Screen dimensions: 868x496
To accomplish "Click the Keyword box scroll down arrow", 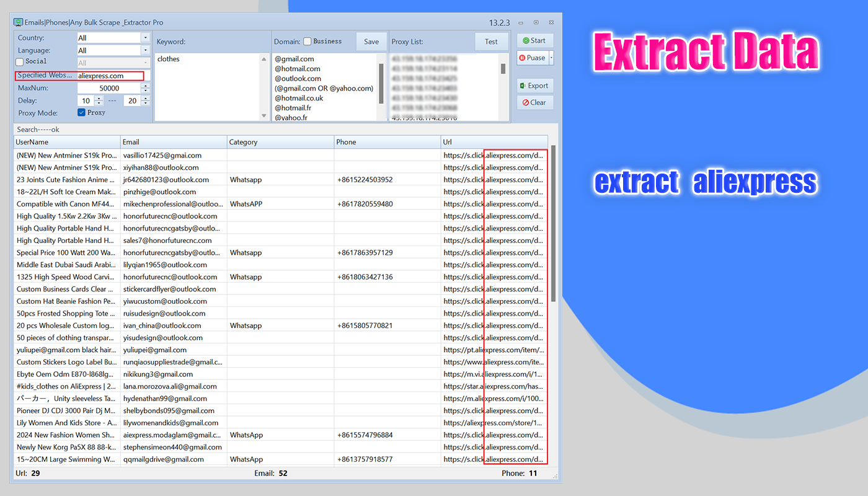I will 264,115.
